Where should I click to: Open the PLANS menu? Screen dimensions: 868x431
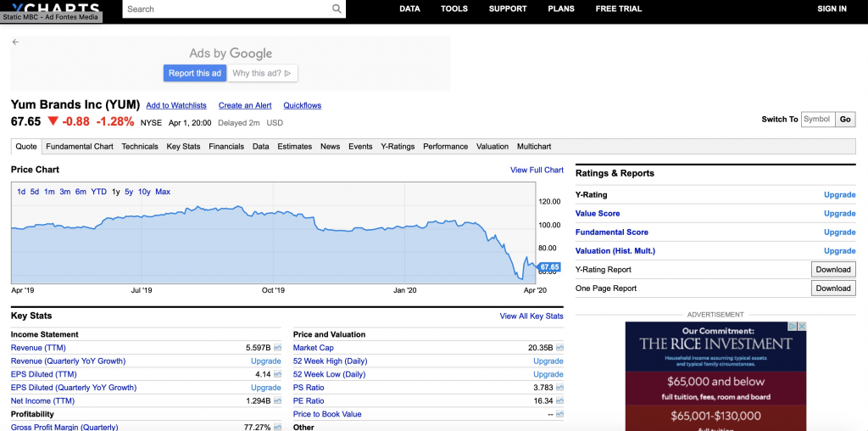click(x=561, y=8)
